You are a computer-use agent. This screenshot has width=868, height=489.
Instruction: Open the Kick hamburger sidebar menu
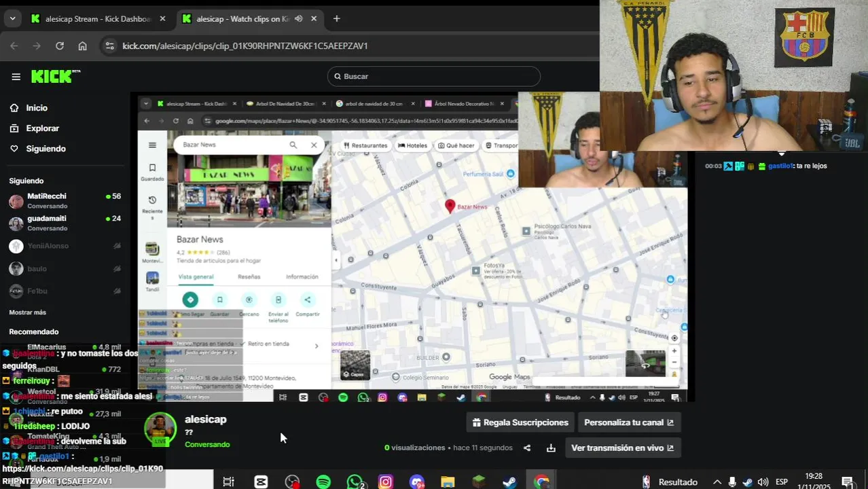point(16,77)
